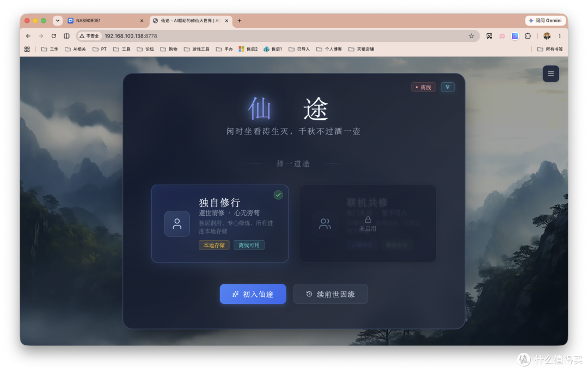Close the NAS90B051 tab
The width and height of the screenshot is (588, 372).
(142, 21)
